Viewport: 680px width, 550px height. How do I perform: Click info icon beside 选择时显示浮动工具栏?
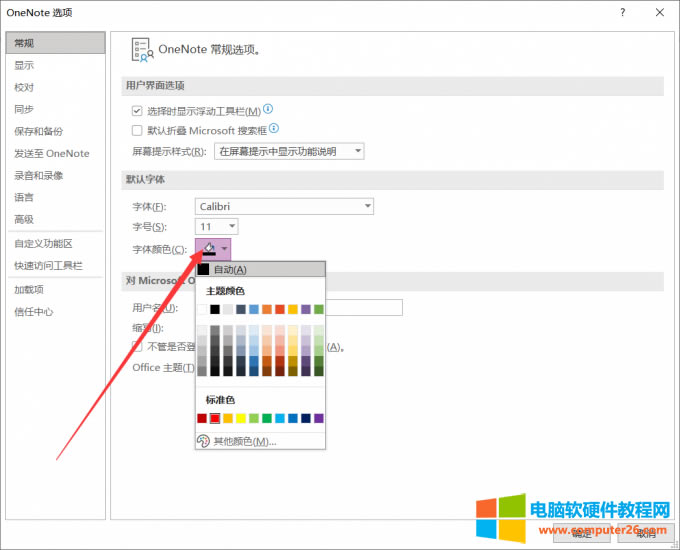268,110
